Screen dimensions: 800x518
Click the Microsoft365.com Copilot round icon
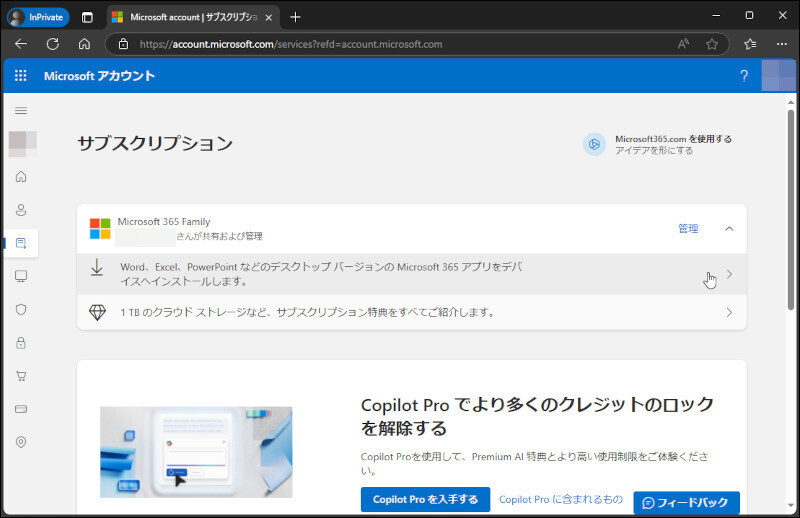point(594,144)
